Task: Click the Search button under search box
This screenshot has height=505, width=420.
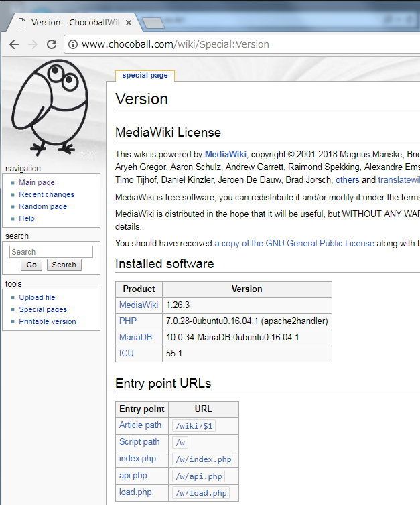Action: pyautogui.click(x=64, y=265)
